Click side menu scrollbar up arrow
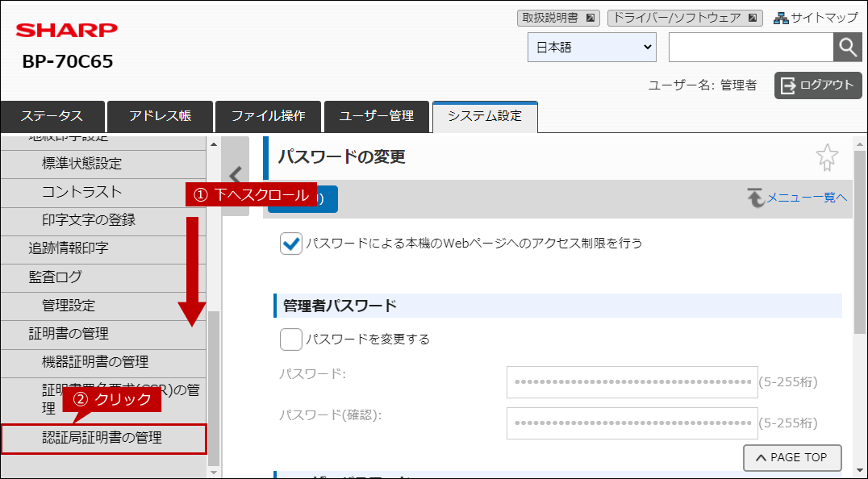 pyautogui.click(x=214, y=144)
